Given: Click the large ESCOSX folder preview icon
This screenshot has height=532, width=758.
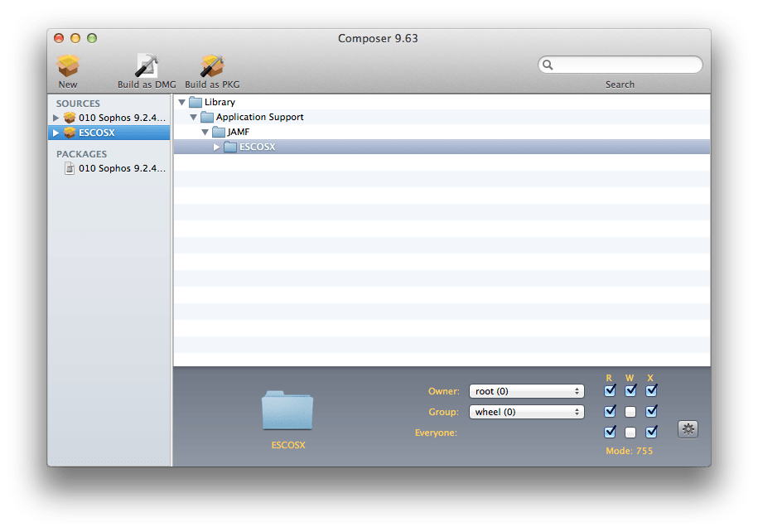Looking at the screenshot, I should 287,410.
